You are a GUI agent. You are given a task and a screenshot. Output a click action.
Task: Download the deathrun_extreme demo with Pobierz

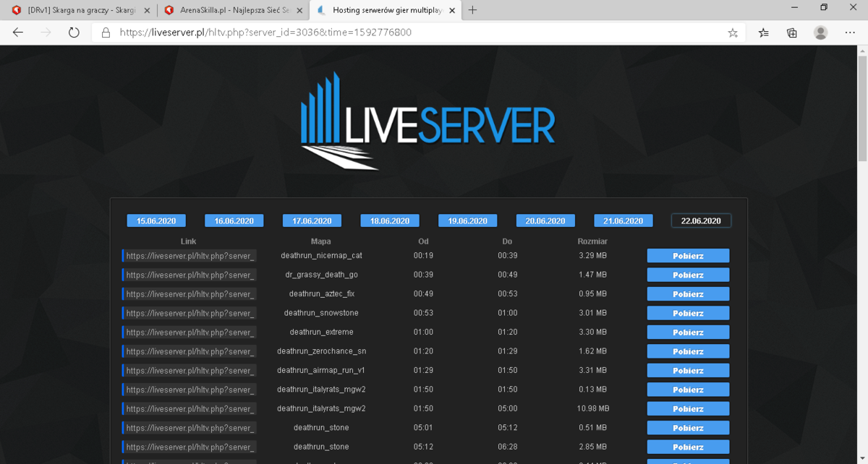[x=688, y=332]
